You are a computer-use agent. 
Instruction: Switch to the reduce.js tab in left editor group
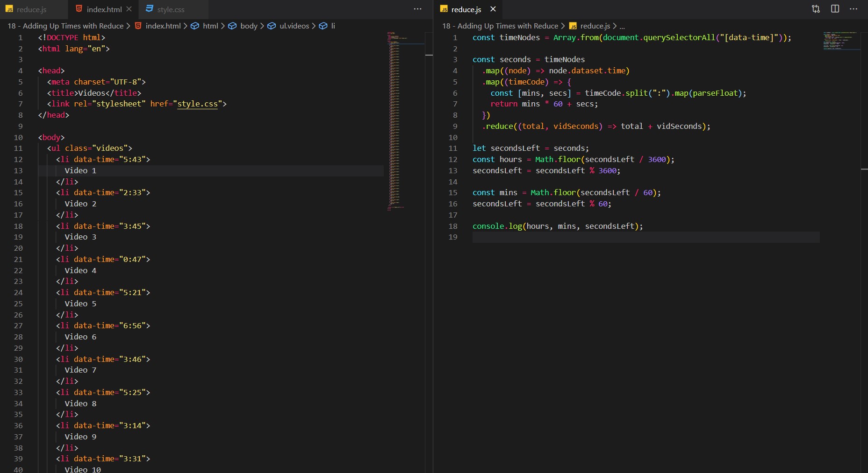31,9
